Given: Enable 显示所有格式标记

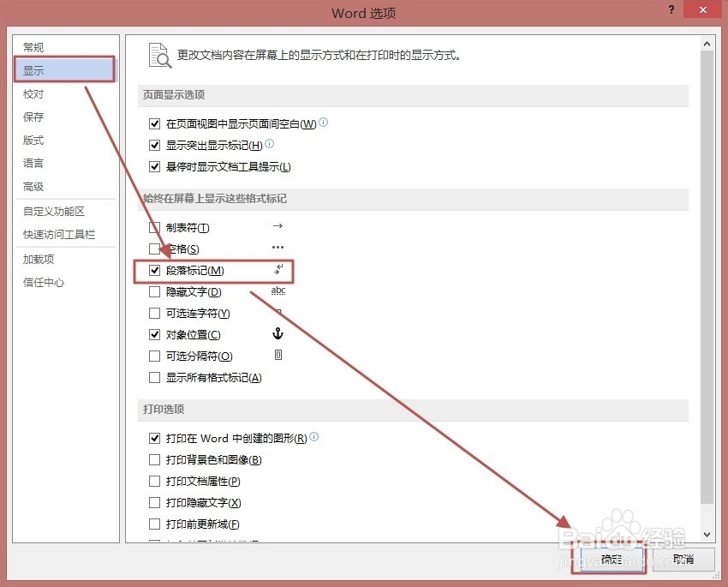Looking at the screenshot, I should point(154,377).
